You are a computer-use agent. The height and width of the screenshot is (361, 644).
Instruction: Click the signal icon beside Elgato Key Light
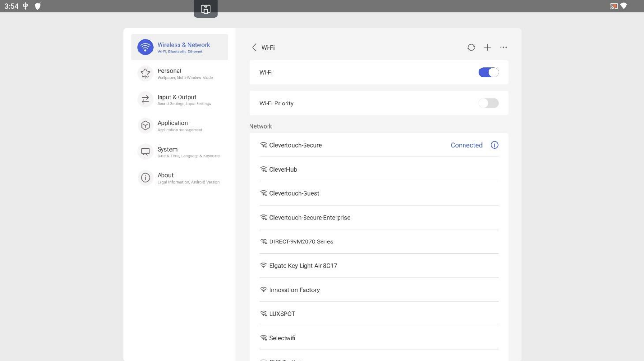point(264,266)
